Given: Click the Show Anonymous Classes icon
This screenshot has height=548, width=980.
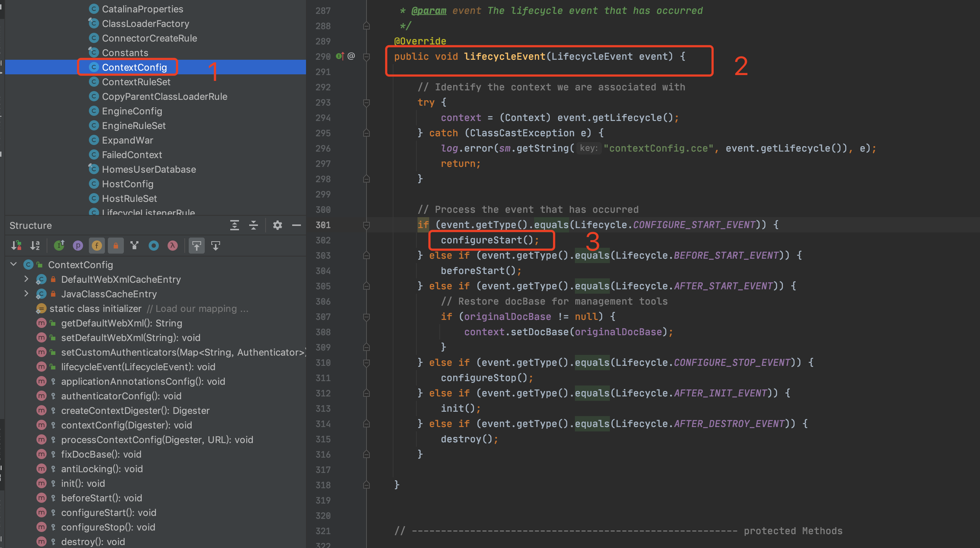Looking at the screenshot, I should coord(154,246).
